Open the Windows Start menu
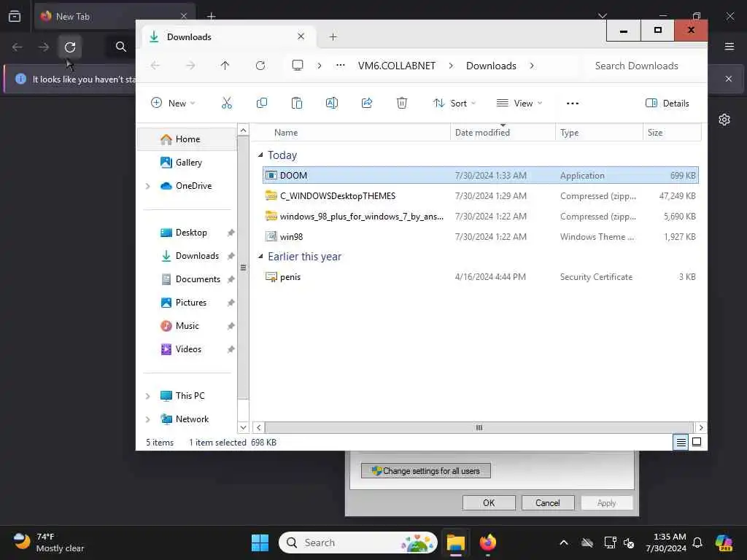This screenshot has width=747, height=560. click(x=260, y=542)
